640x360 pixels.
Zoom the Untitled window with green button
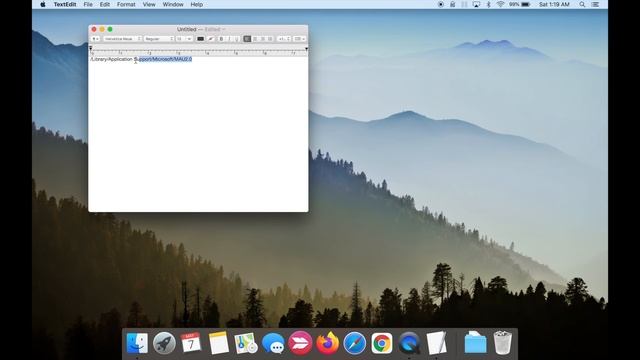coord(110,29)
